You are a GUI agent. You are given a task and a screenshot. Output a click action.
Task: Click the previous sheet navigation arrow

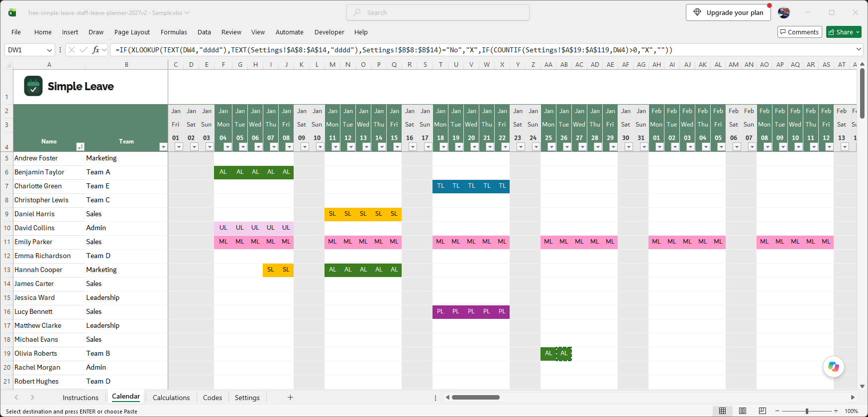16,398
